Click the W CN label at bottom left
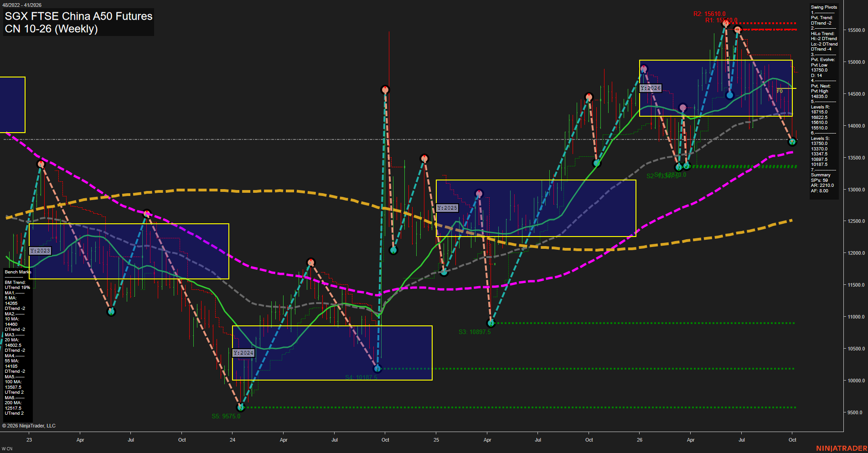Image resolution: width=868 pixels, height=453 pixels. point(7,449)
